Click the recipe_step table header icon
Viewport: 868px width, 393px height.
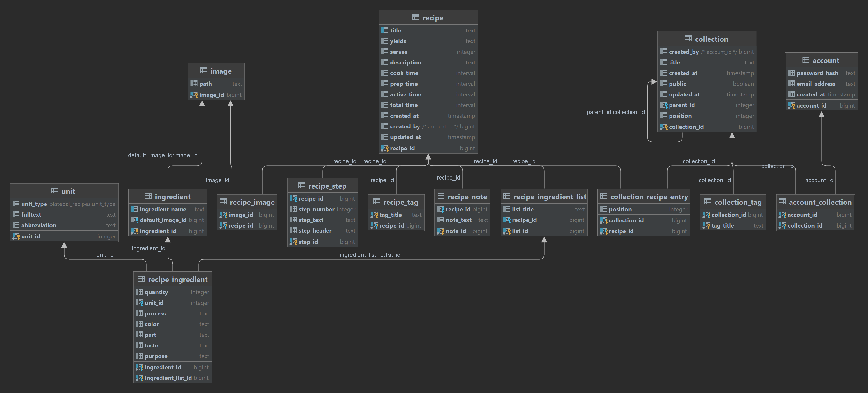pos(302,186)
